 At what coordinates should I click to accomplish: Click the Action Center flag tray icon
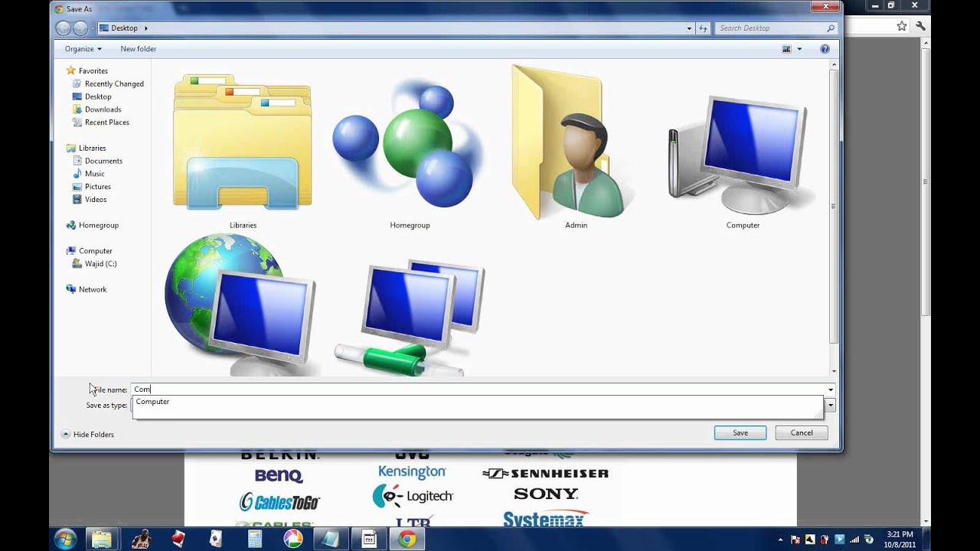(795, 540)
